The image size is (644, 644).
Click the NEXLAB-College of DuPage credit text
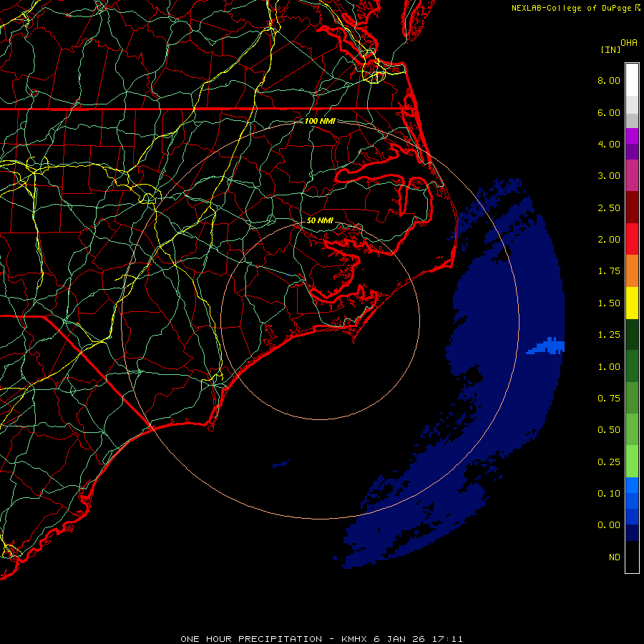click(571, 8)
